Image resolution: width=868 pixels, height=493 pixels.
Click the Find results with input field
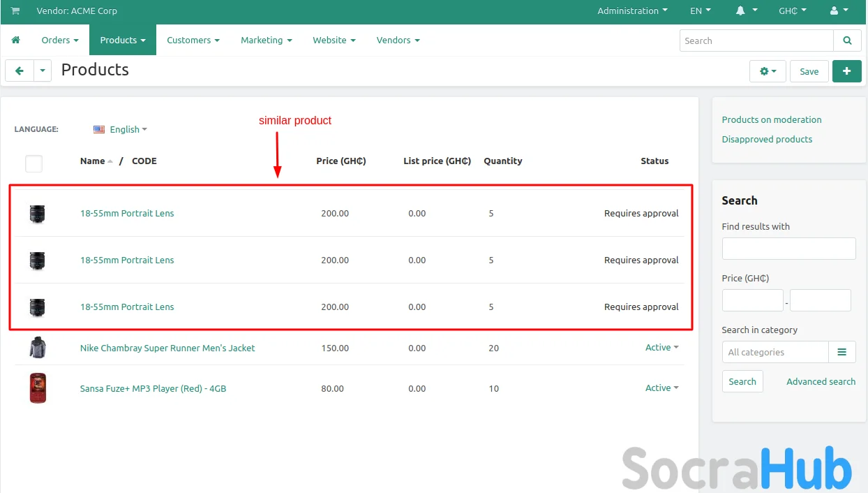click(788, 249)
